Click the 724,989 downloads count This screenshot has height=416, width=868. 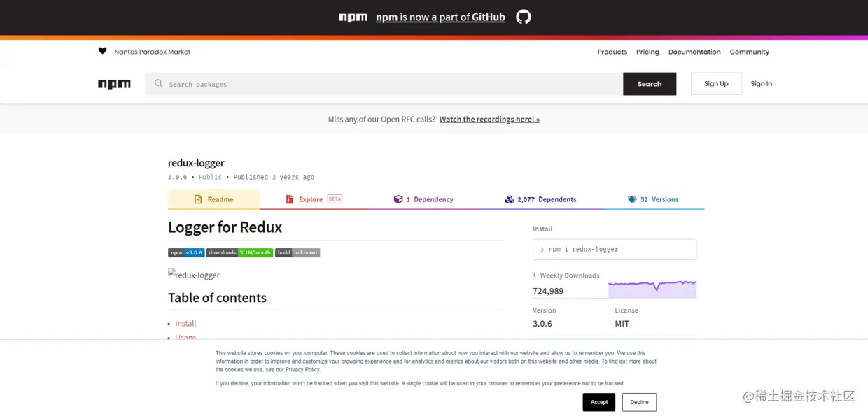coord(548,291)
